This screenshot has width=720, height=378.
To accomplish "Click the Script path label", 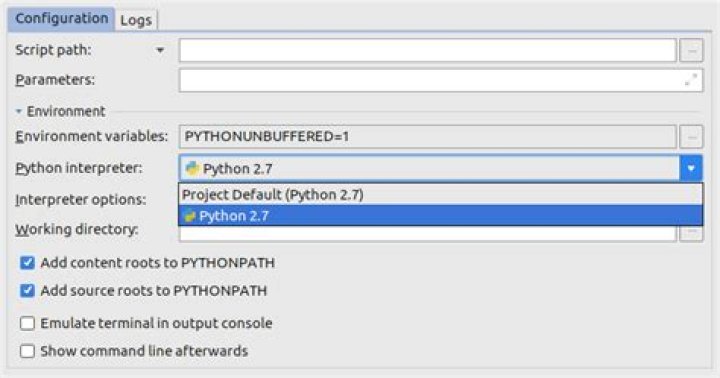I will coord(53,50).
